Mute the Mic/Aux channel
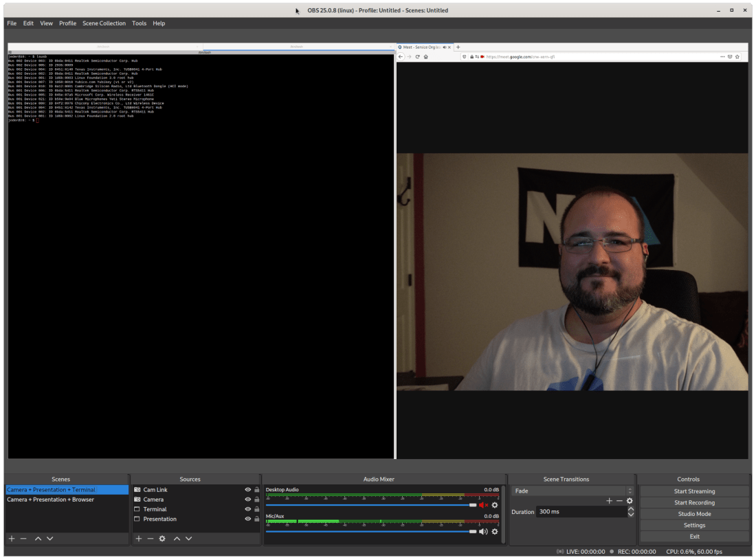756x560 pixels. 483,531
